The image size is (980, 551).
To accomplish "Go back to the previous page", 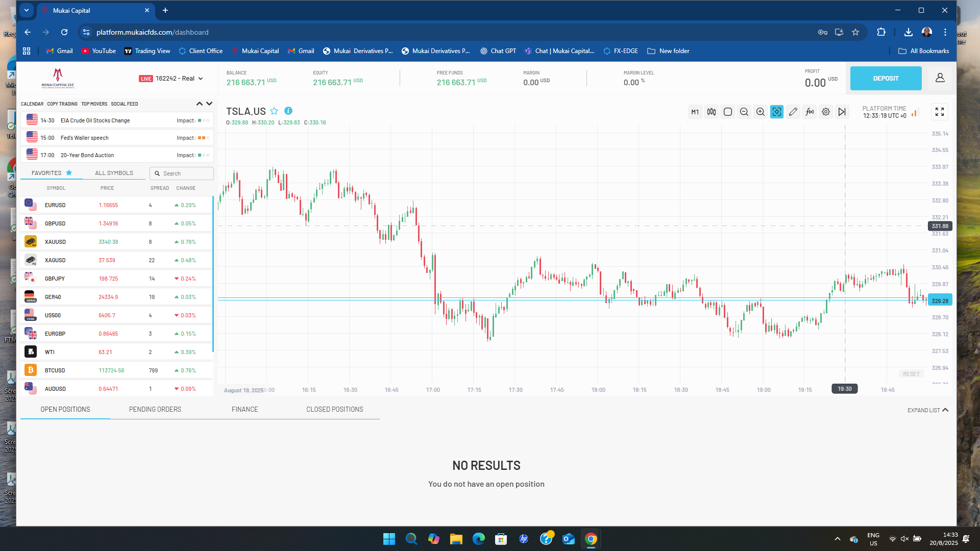I will (28, 32).
